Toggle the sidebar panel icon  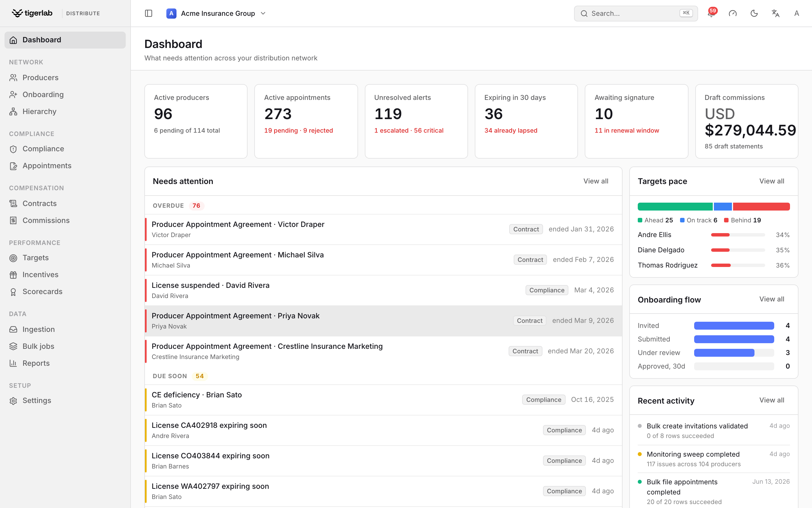point(148,14)
